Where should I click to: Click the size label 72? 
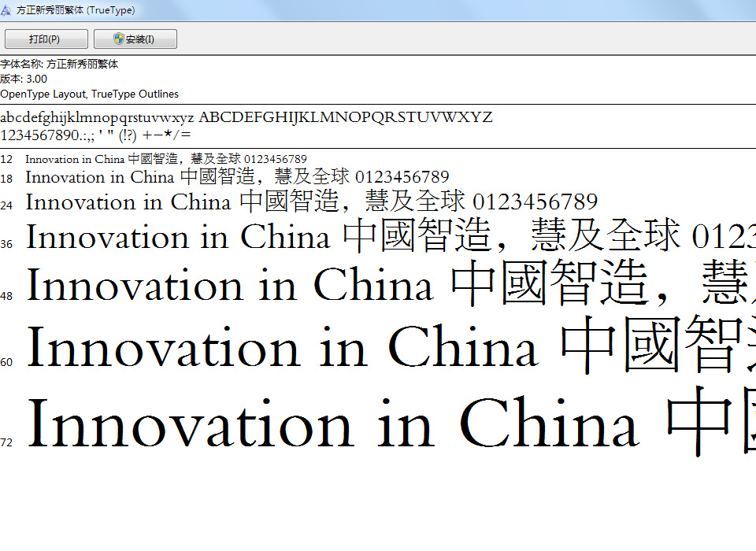[7, 442]
